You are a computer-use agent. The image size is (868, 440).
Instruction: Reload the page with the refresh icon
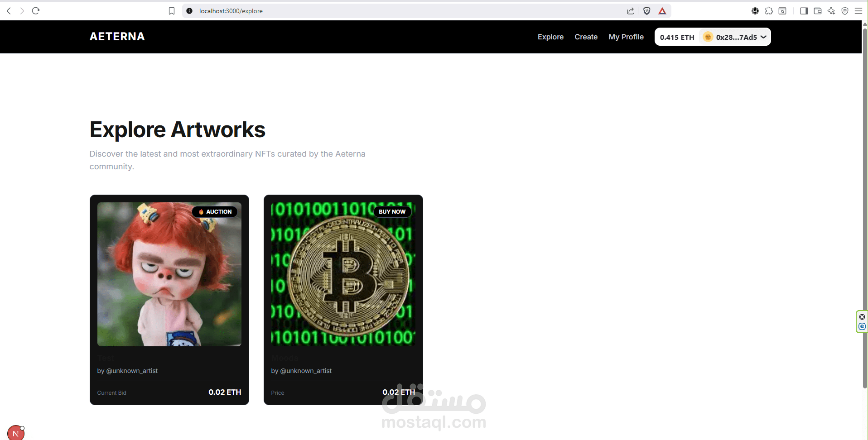[36, 11]
